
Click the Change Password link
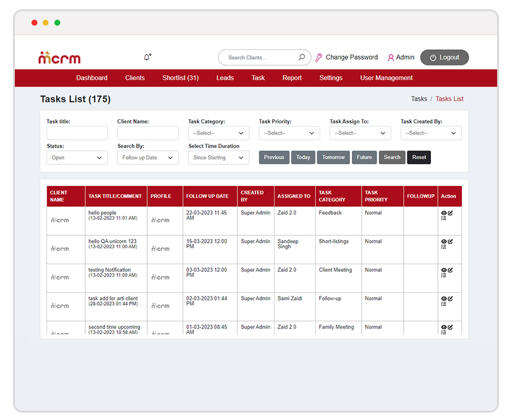pos(351,57)
